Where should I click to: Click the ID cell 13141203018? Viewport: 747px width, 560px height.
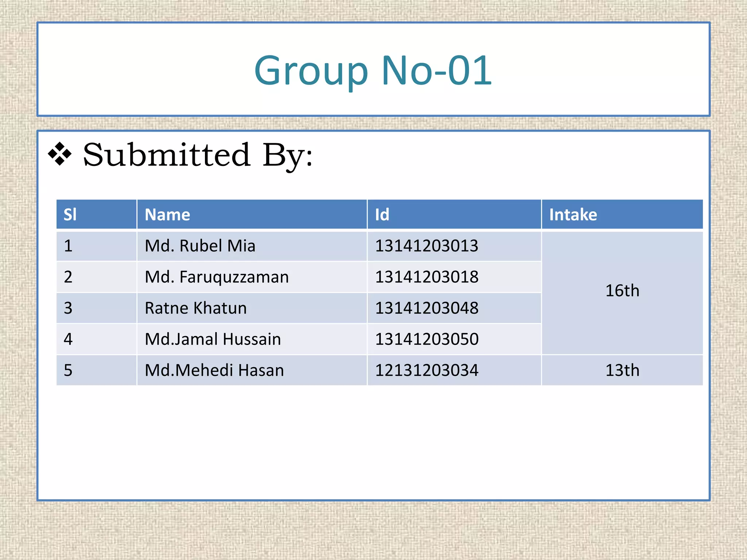(454, 277)
